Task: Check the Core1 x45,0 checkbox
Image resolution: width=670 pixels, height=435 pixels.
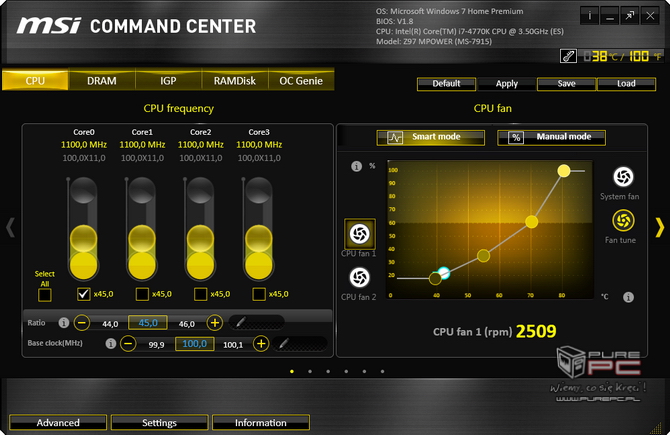Action: [x=142, y=294]
